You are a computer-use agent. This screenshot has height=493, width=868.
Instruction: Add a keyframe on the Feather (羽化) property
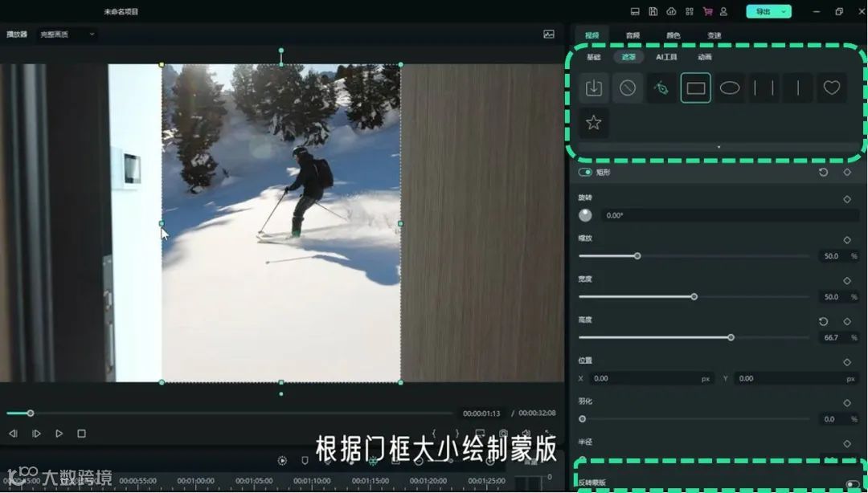click(x=847, y=403)
